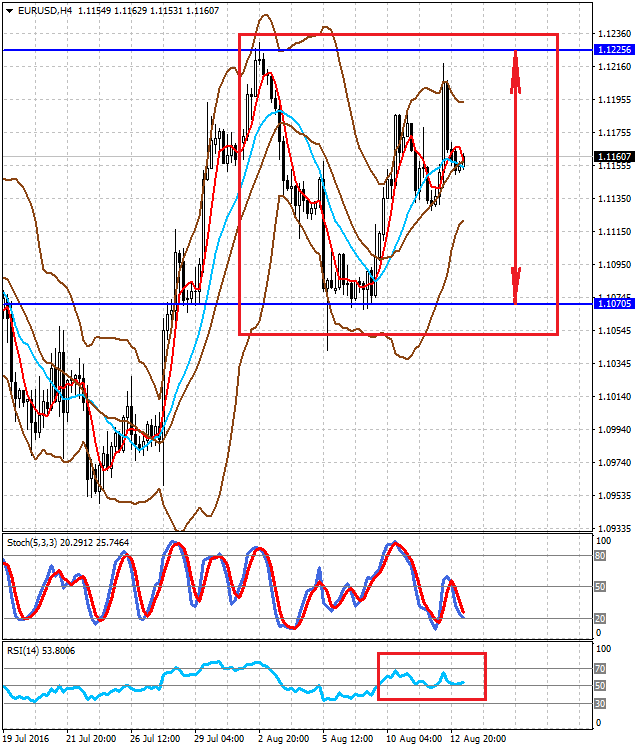Viewport: 635px width, 750px height.
Task: Select the 12 Aug 20:00 time label
Action: 478,739
